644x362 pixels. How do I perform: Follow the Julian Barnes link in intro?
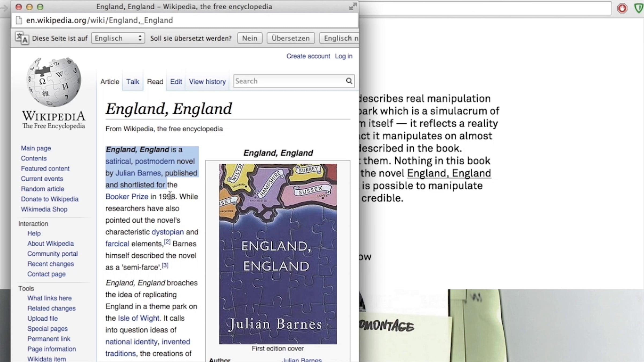pos(138,173)
